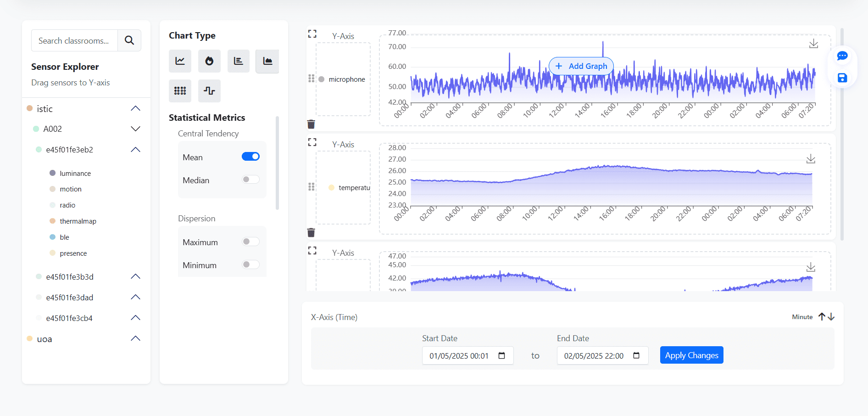Enable the Minimum toggle
Image resolution: width=868 pixels, height=416 pixels.
click(250, 264)
